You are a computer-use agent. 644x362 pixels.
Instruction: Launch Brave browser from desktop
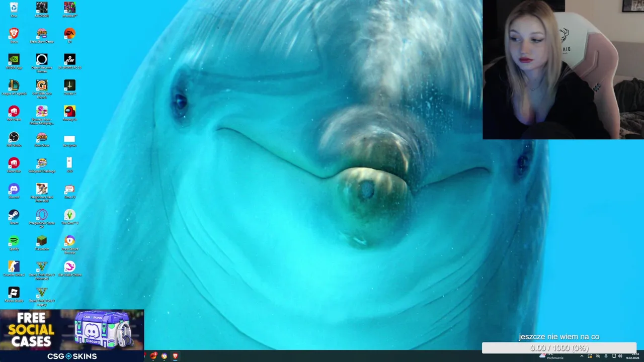[14, 35]
